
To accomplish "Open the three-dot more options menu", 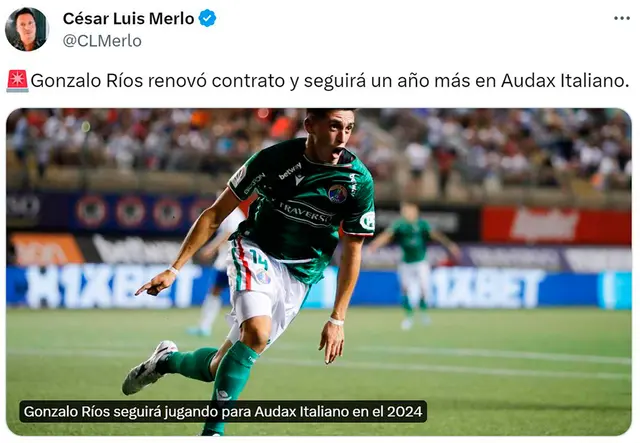I will (622, 18).
